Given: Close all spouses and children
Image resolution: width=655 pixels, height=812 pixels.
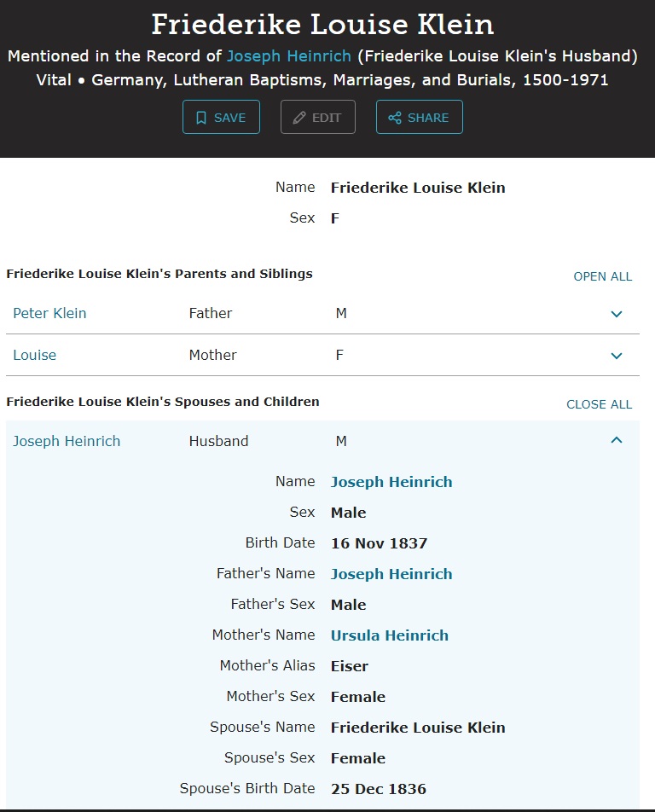Looking at the screenshot, I should [x=599, y=404].
